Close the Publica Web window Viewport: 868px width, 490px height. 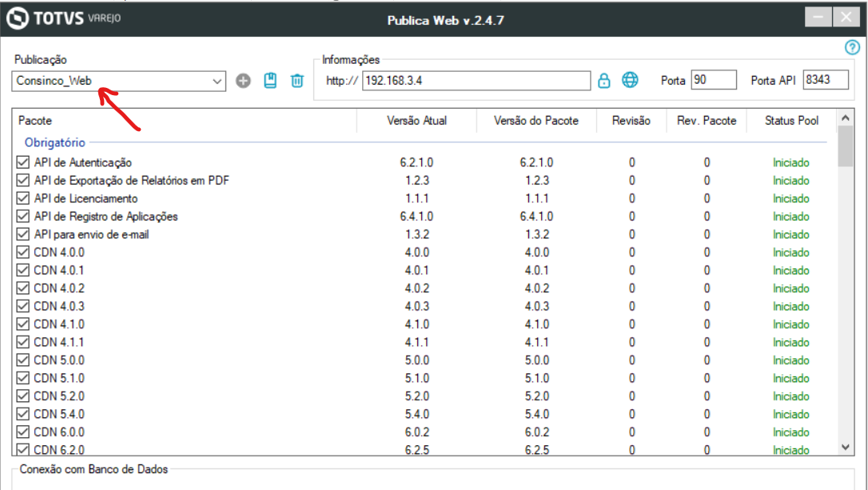tap(846, 17)
